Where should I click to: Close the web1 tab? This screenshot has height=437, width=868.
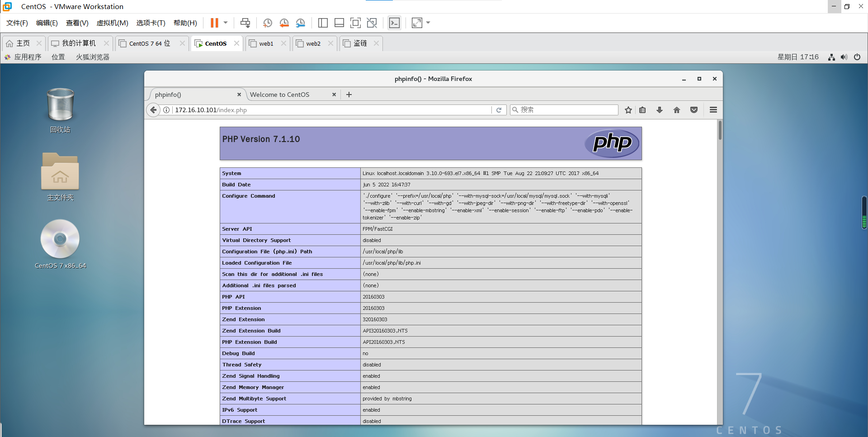283,43
